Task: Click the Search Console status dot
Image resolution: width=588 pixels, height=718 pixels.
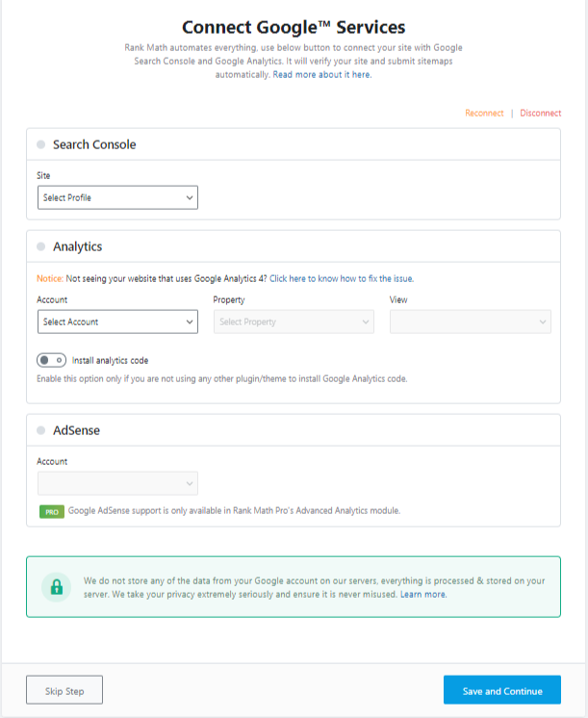Action: 40,144
